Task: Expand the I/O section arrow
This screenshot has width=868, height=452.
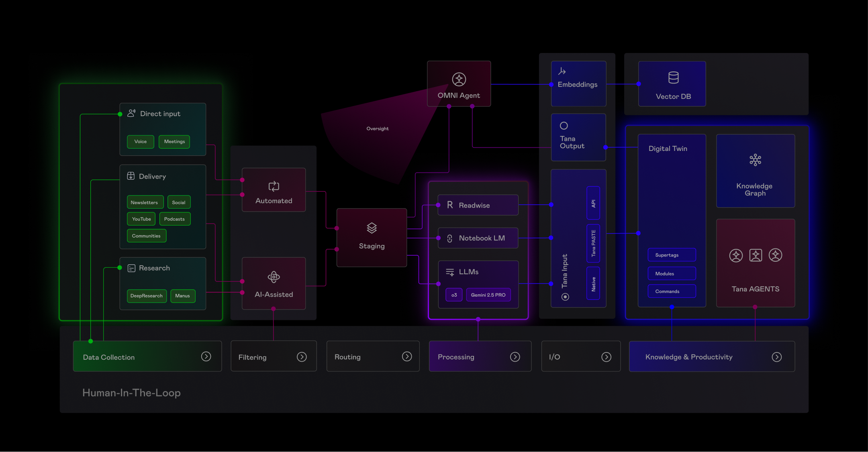Action: click(x=607, y=357)
